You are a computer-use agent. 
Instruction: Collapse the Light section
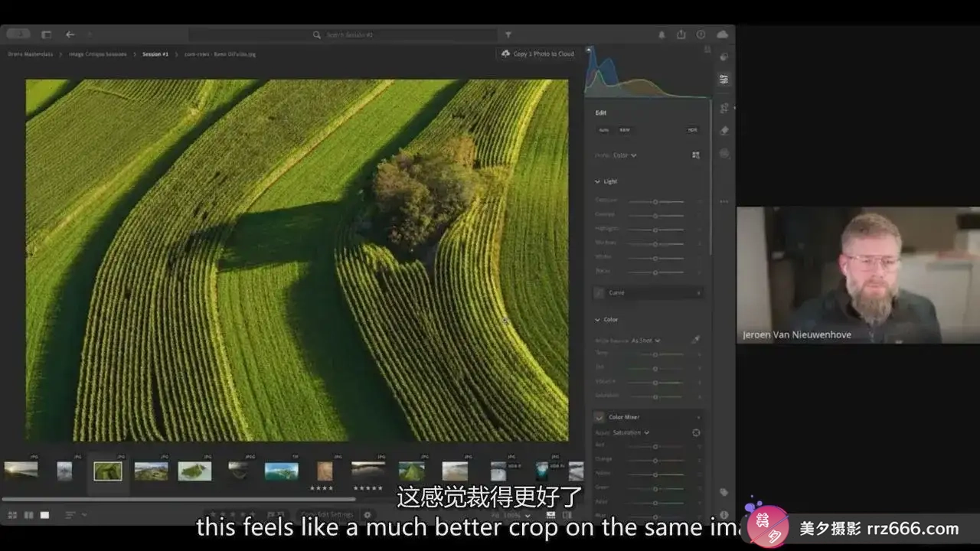coord(598,181)
